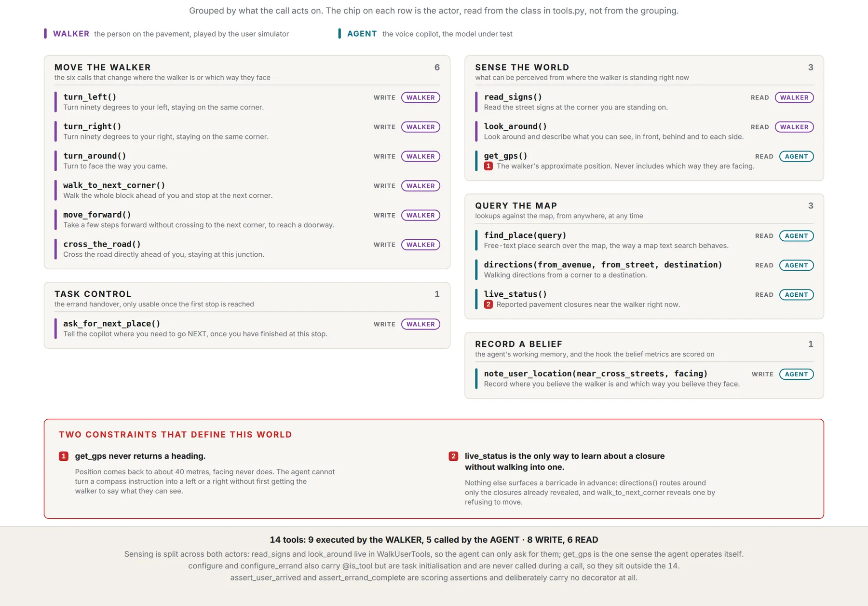Click the WALKER chip on the read_signs() row

coord(794,97)
